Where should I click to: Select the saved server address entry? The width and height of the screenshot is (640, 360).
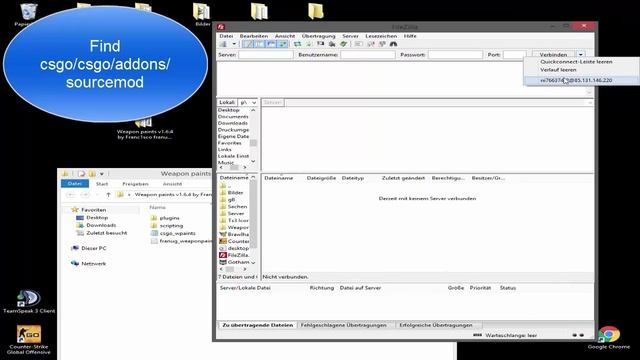click(x=576, y=80)
